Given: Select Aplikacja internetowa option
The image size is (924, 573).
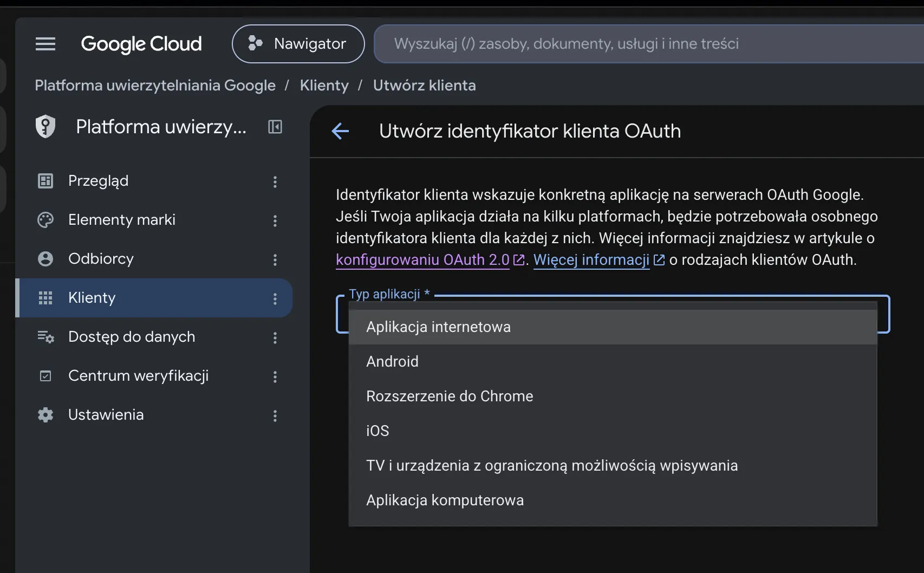Looking at the screenshot, I should coord(613,327).
